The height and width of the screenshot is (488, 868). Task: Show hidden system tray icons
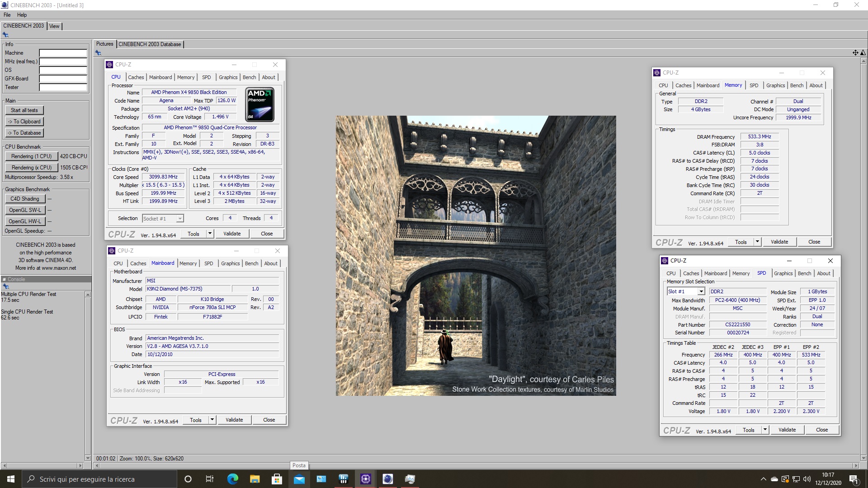(763, 479)
